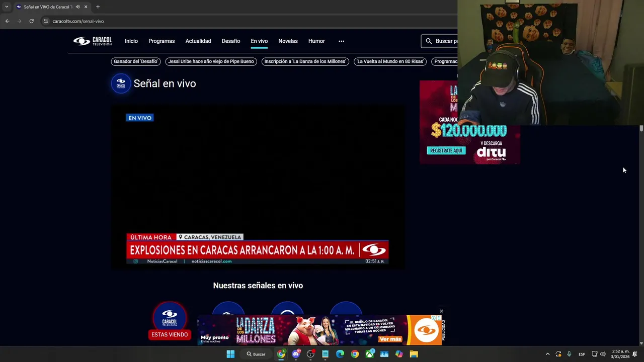Click the taskbar Buscar search box
This screenshot has height=362, width=644.
(256, 354)
